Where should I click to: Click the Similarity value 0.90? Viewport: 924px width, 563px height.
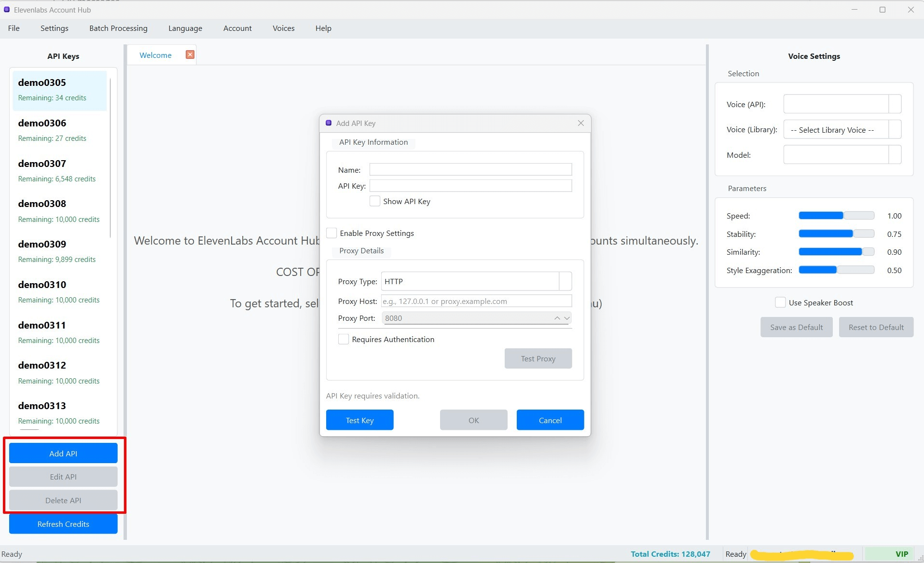[x=894, y=252]
